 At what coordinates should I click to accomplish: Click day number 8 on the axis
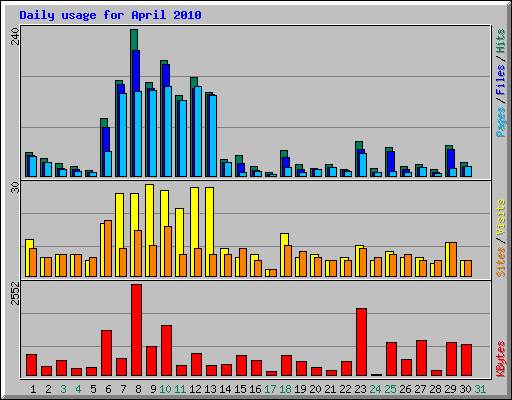coord(138,389)
